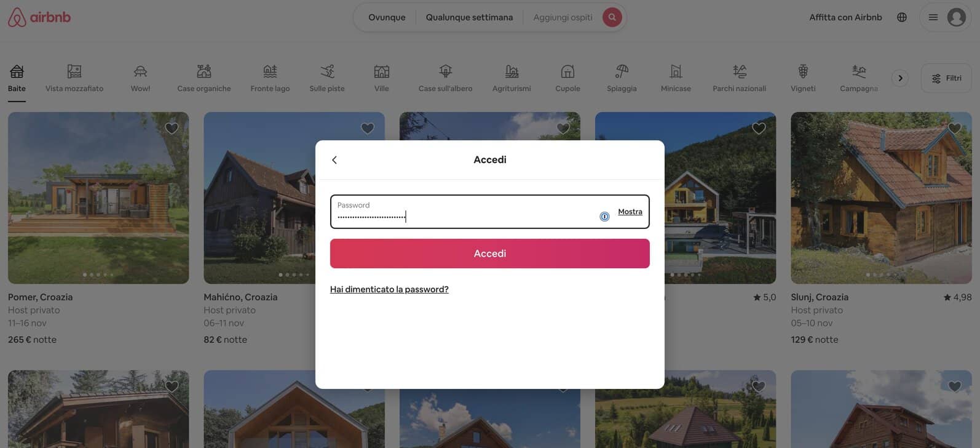The height and width of the screenshot is (448, 980).
Task: Open Hai dimenticato la password link
Action: pos(389,289)
